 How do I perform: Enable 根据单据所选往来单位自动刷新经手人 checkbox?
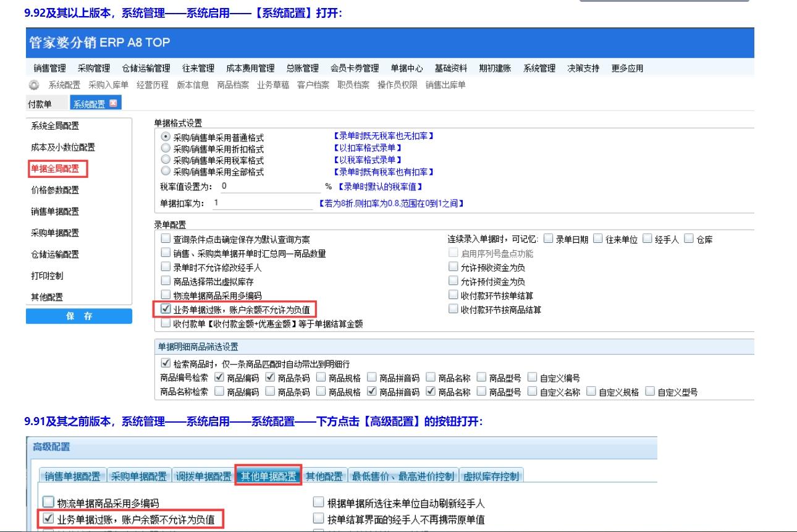coord(319,504)
